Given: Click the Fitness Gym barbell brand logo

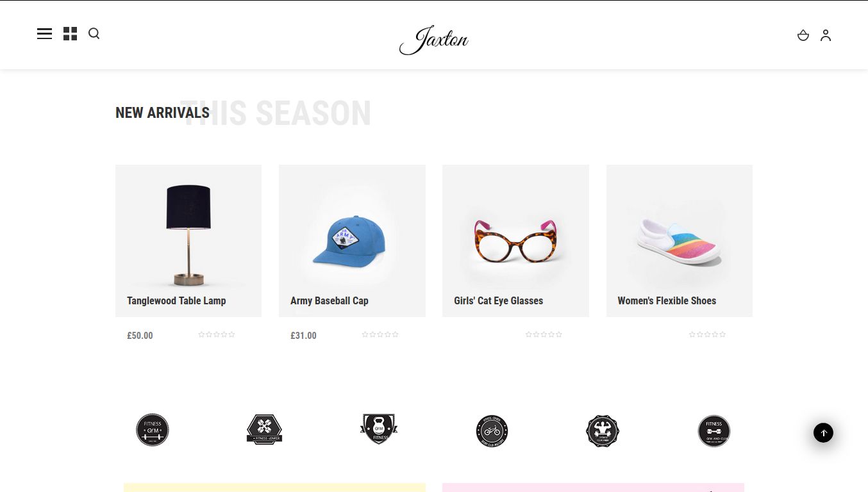Looking at the screenshot, I should [153, 430].
